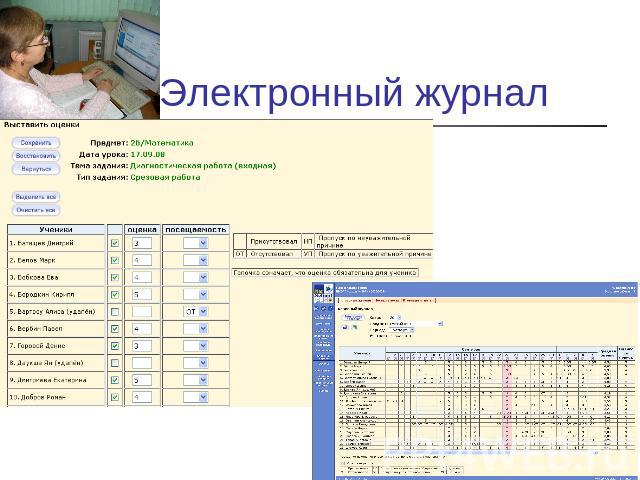The height and width of the screenshot is (480, 640).
Task: Click the Выделить все button
Action: [x=36, y=197]
